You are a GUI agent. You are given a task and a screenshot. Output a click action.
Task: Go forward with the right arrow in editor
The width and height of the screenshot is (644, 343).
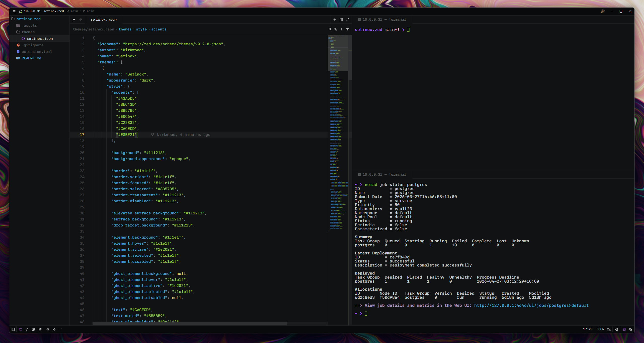(81, 20)
